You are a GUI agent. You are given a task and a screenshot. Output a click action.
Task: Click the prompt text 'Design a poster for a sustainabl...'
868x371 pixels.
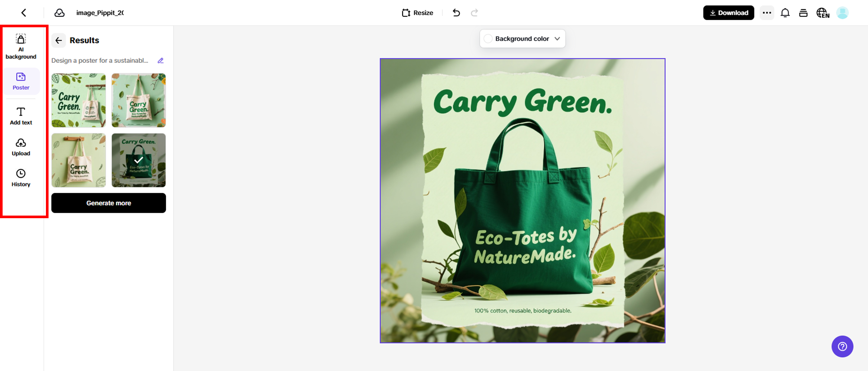pos(100,61)
